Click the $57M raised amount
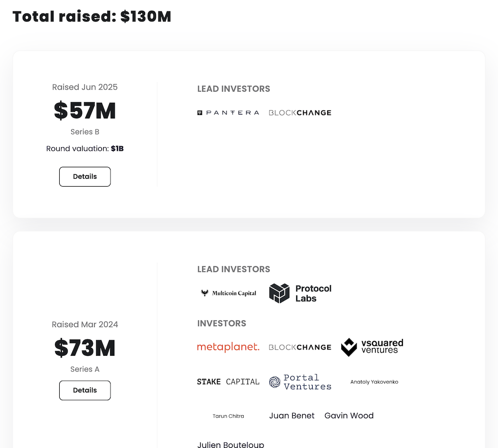This screenshot has height=448, width=498. [x=85, y=111]
